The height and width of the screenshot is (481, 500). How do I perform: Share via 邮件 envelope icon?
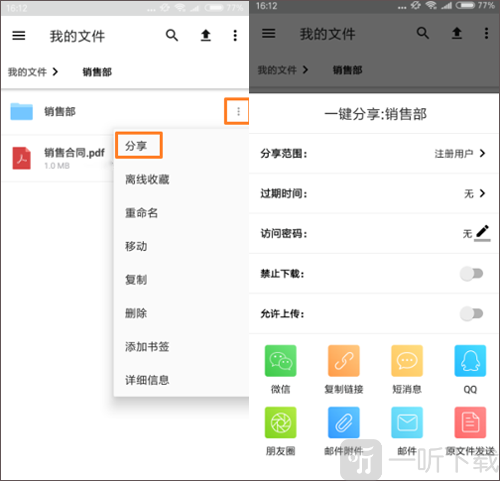407,422
